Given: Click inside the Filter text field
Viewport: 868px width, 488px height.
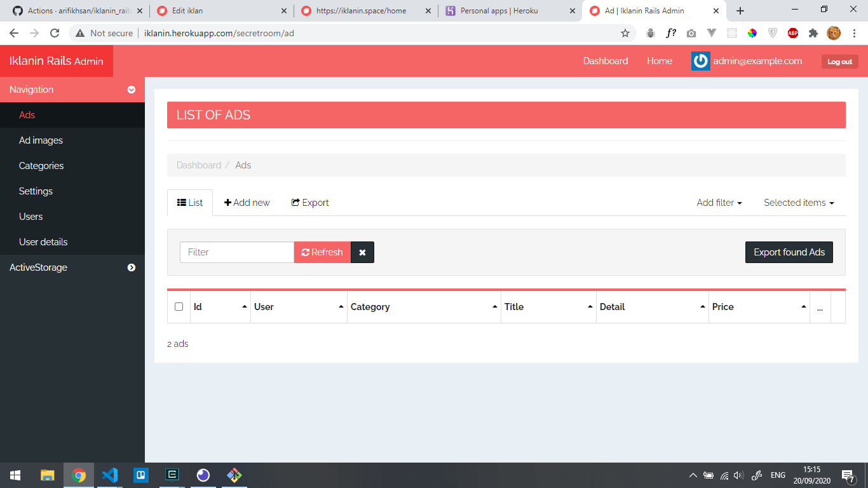Looking at the screenshot, I should 236,252.
